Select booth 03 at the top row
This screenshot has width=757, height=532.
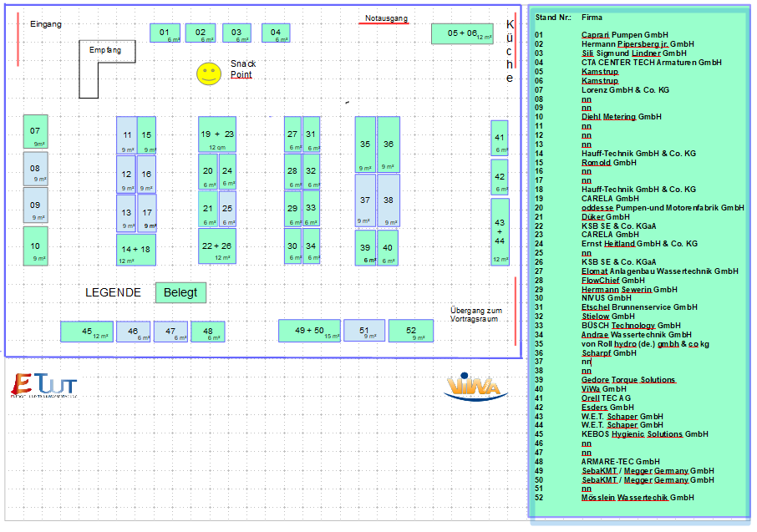coord(236,33)
